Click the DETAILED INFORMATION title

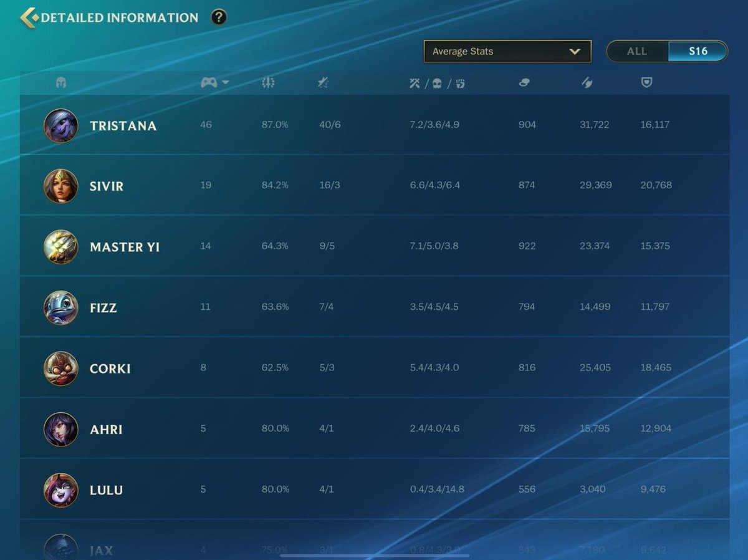120,17
